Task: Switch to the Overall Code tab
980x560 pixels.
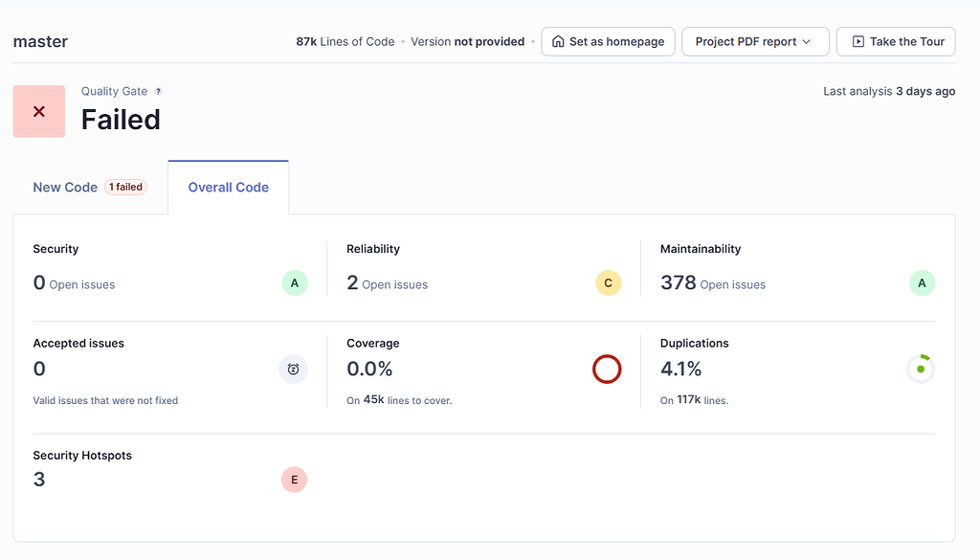Action: click(x=228, y=187)
